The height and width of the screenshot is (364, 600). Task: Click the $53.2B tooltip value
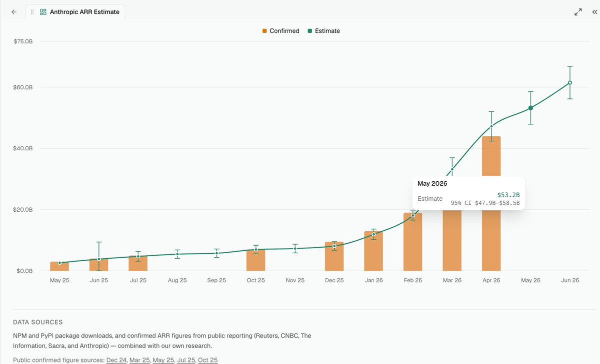pyautogui.click(x=508, y=195)
